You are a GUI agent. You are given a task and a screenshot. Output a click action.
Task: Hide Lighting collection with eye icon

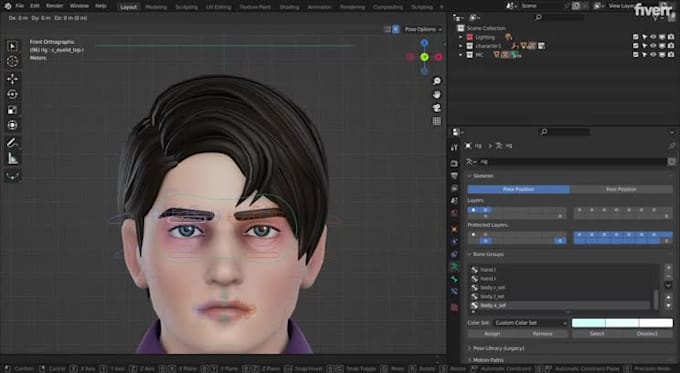(653, 37)
